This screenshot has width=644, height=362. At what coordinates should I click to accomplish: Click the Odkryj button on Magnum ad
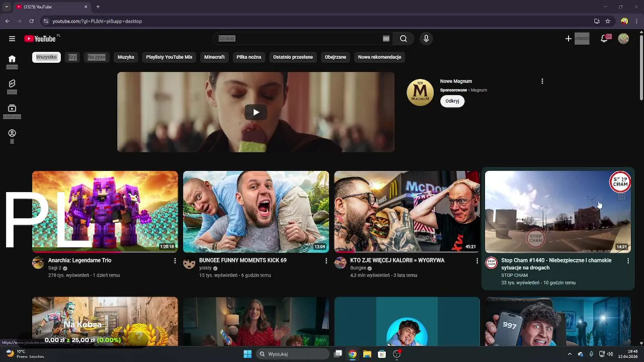(452, 101)
